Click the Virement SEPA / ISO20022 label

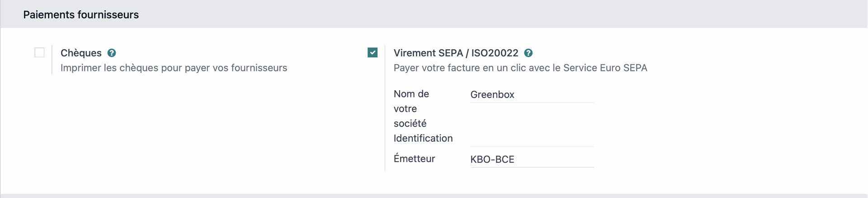456,53
